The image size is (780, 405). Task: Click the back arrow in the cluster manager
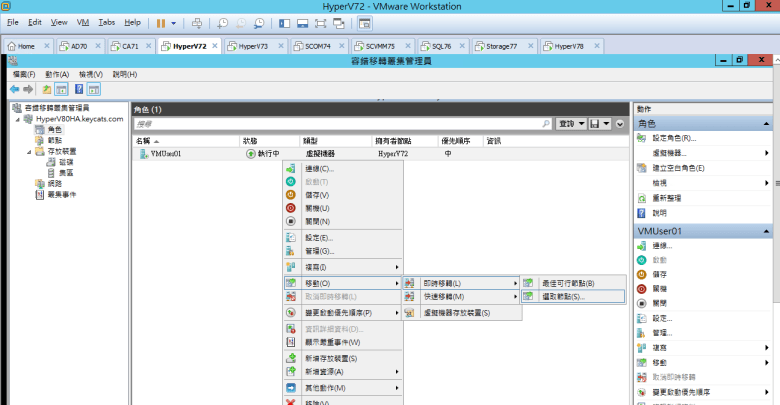pyautogui.click(x=15, y=89)
